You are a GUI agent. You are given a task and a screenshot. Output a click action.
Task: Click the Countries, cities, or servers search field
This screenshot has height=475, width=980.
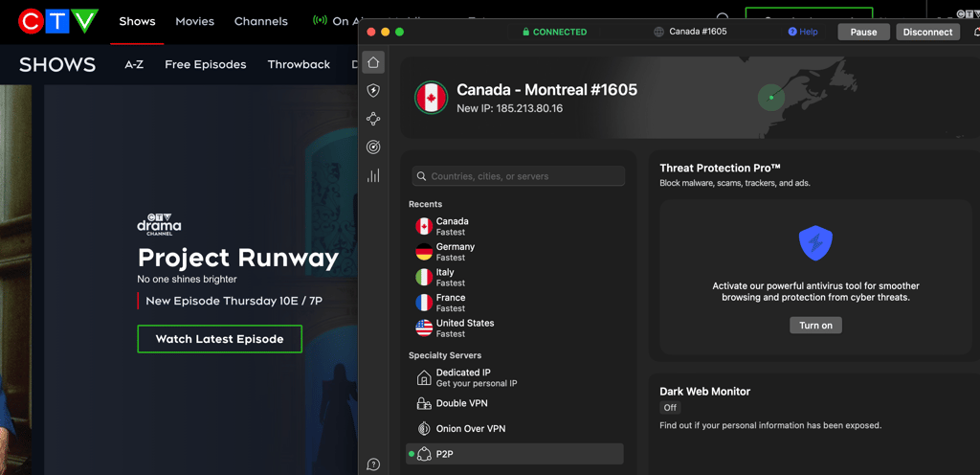[x=518, y=176]
